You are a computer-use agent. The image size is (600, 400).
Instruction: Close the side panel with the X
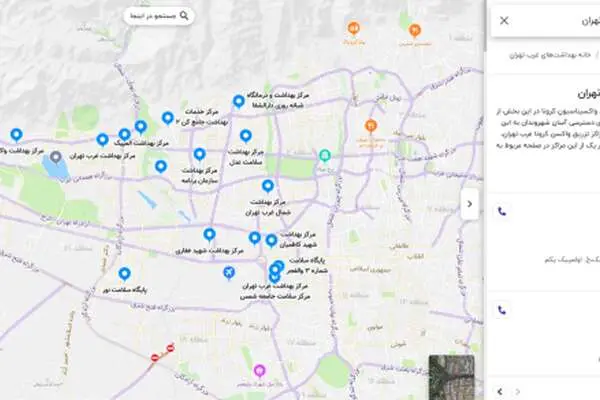click(x=504, y=21)
